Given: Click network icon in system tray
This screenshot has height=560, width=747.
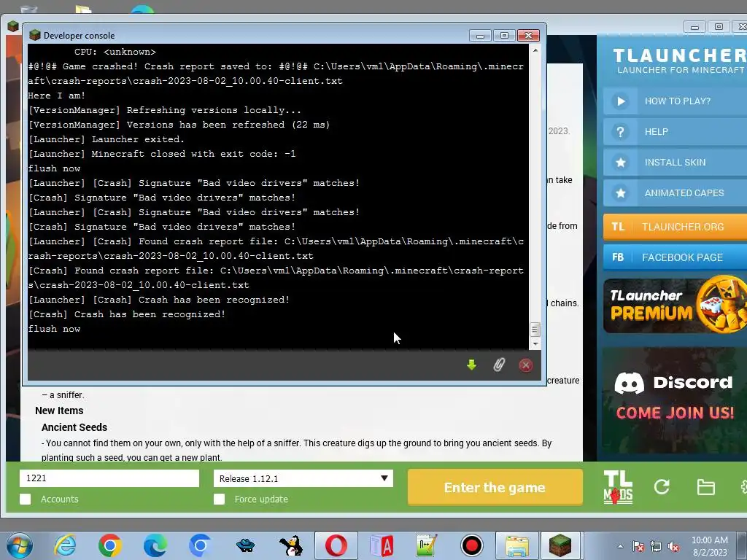Looking at the screenshot, I should point(656,546).
